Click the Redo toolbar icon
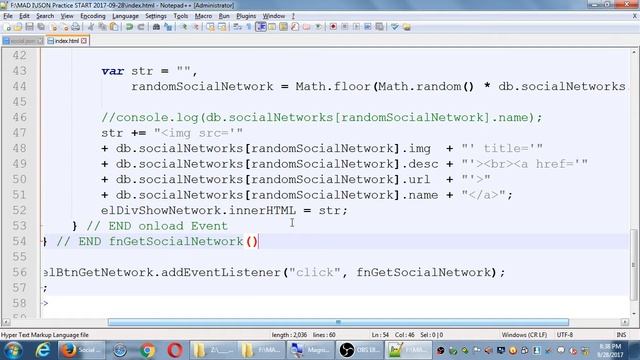This screenshot has width=640, height=360. pyautogui.click(x=141, y=27)
